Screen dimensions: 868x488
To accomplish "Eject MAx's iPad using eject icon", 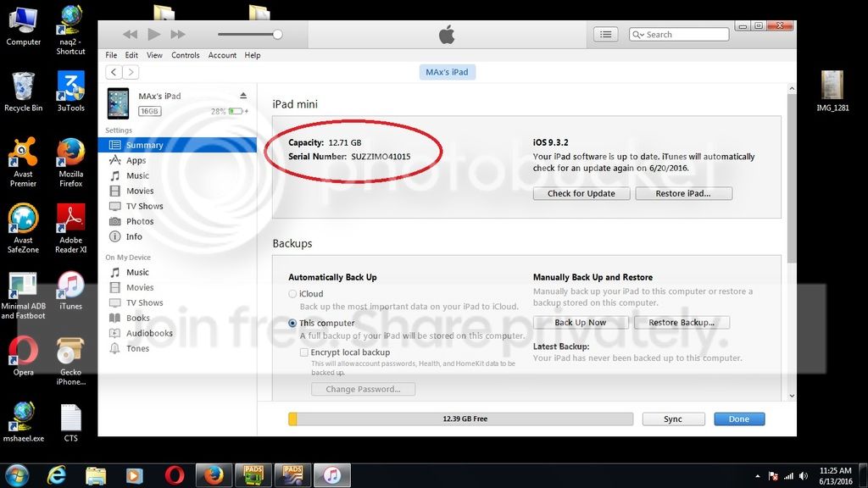I will 243,95.
